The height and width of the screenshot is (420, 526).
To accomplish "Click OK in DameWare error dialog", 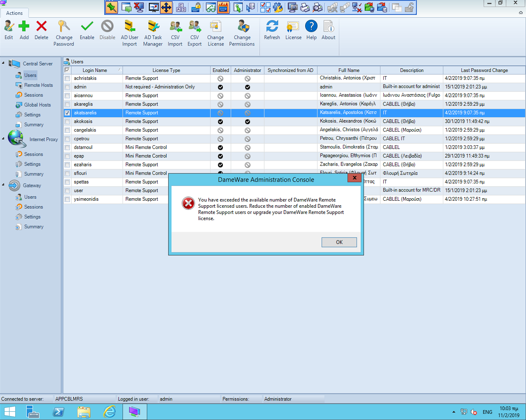I will tap(339, 242).
